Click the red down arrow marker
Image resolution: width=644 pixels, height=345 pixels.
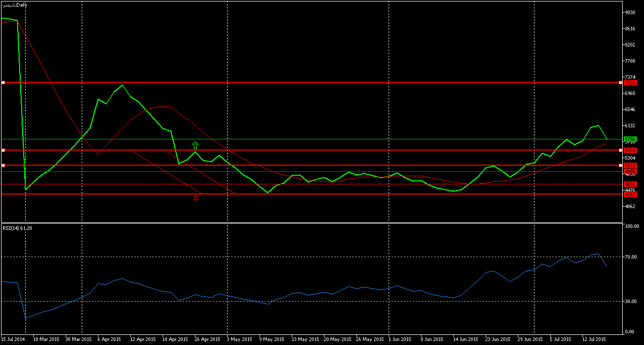(196, 199)
